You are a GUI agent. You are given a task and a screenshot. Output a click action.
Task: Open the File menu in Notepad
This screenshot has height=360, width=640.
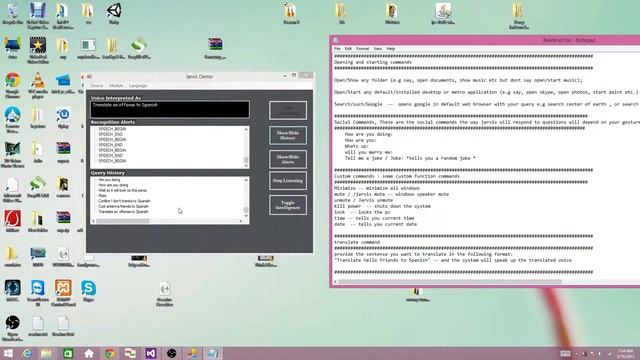[337, 49]
